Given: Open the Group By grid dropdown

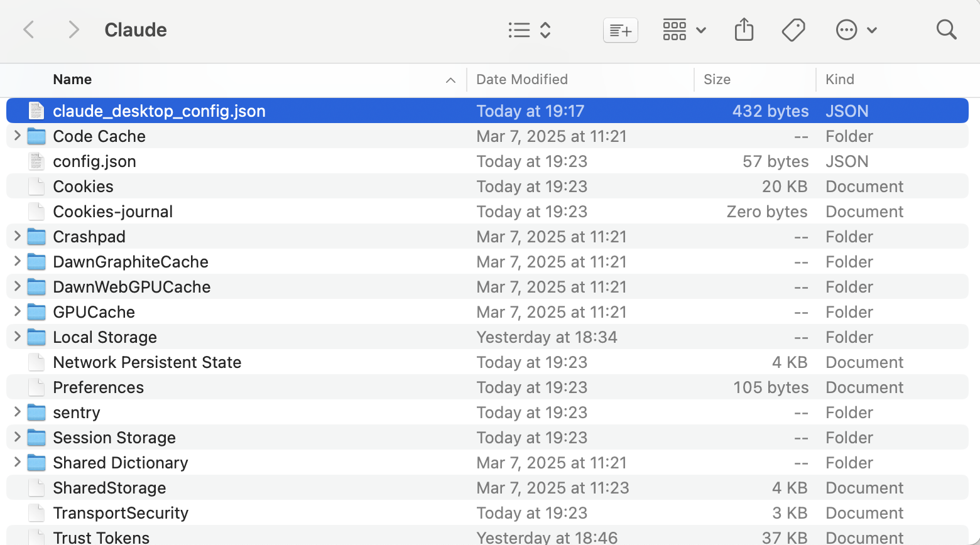Looking at the screenshot, I should [684, 30].
